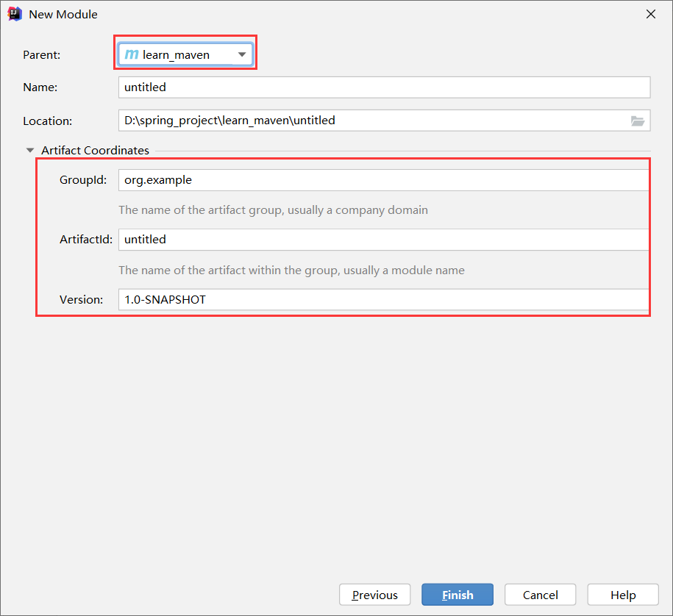The width and height of the screenshot is (673, 616).
Task: Click the 'Parent:' label
Action: click(42, 54)
